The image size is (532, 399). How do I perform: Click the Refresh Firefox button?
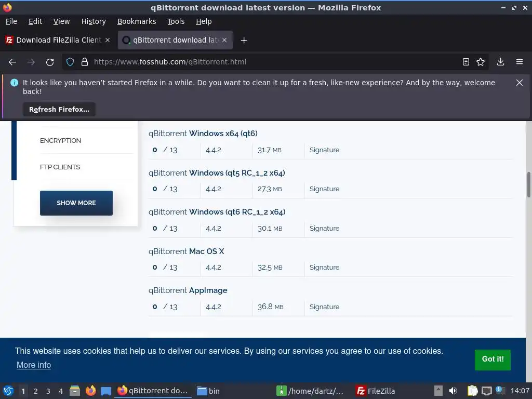point(59,110)
